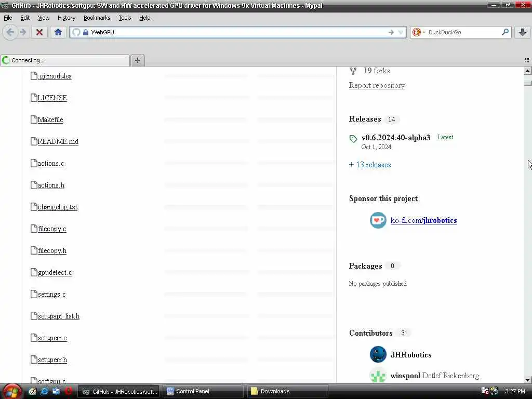Open a new tab with plus button

tap(137, 60)
